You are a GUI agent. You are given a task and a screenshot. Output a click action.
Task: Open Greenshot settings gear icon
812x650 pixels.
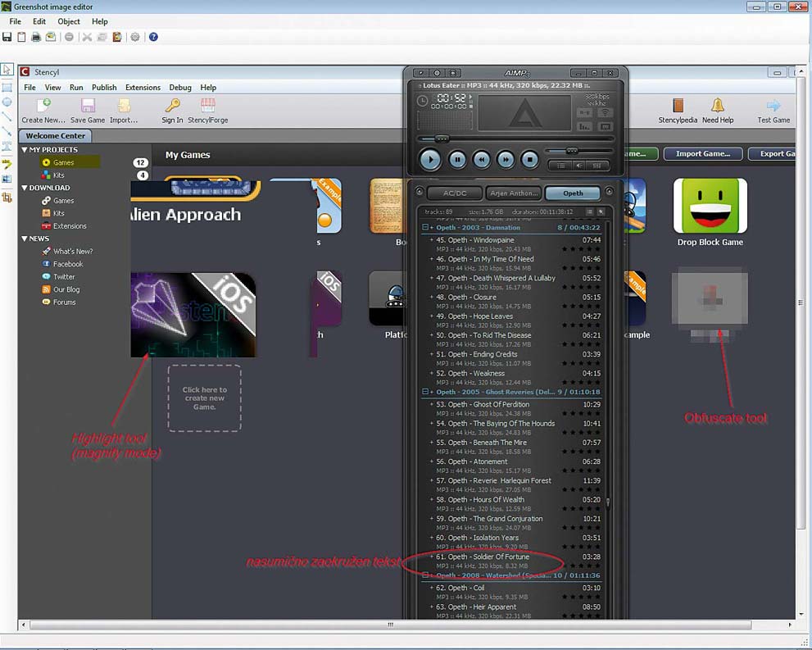135,37
